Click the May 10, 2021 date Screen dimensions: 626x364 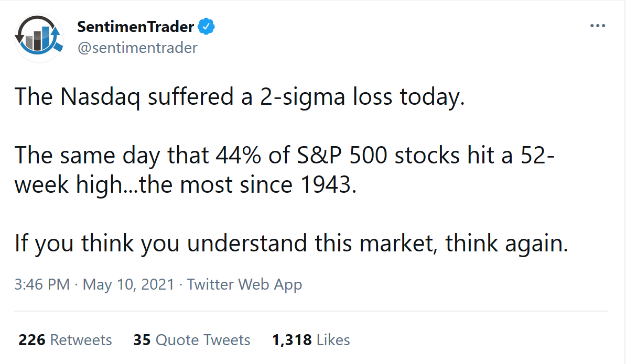pos(128,285)
